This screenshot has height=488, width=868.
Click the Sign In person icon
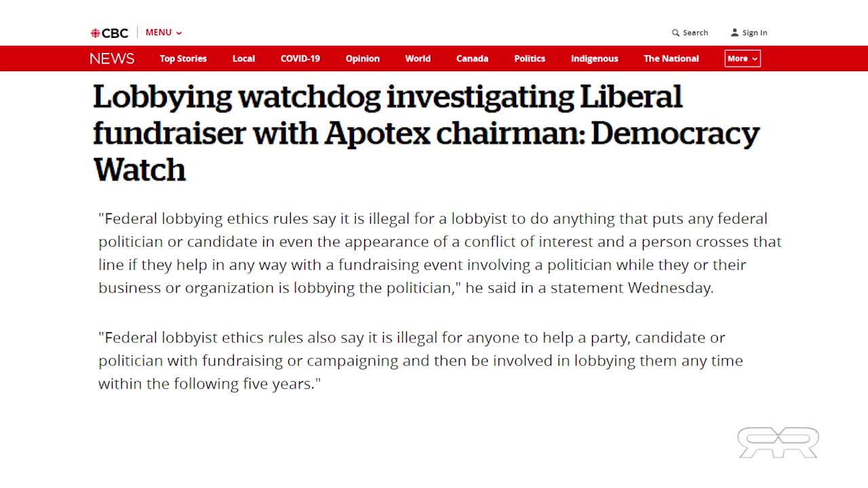(x=734, y=33)
